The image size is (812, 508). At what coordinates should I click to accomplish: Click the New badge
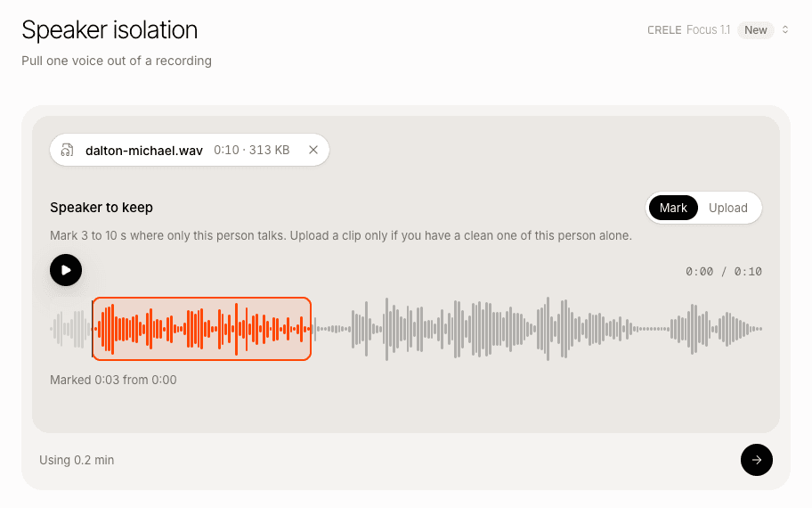[x=756, y=30]
